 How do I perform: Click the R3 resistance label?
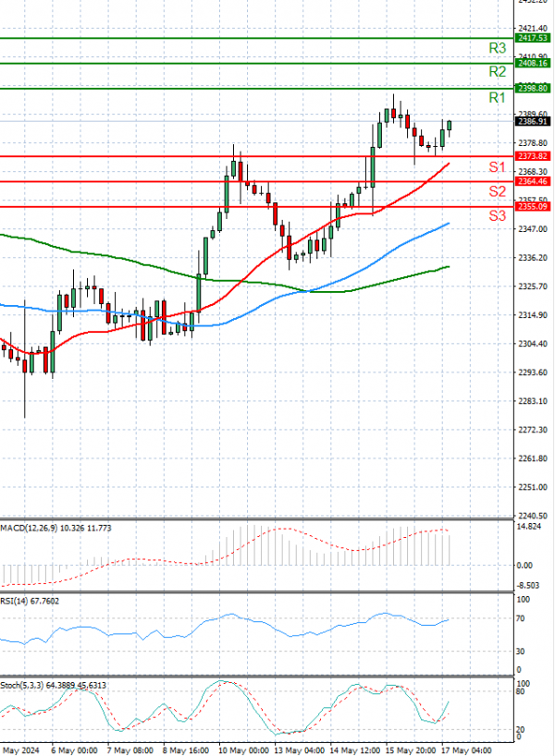pyautogui.click(x=497, y=48)
